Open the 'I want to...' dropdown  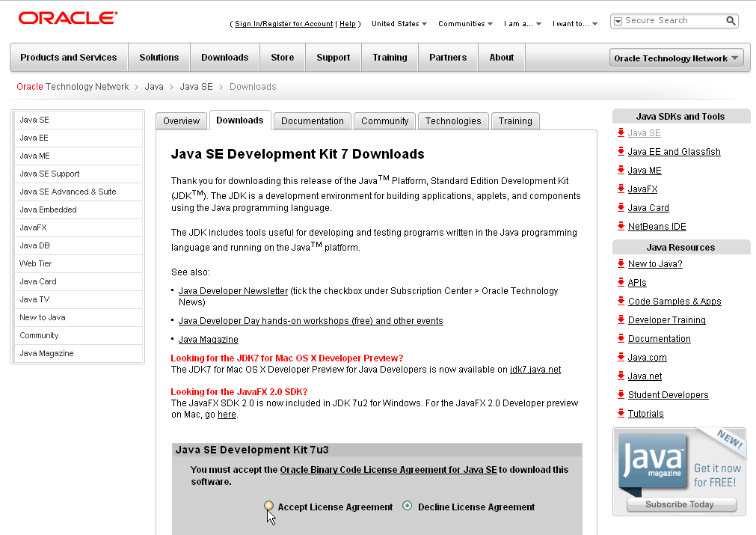pyautogui.click(x=575, y=24)
